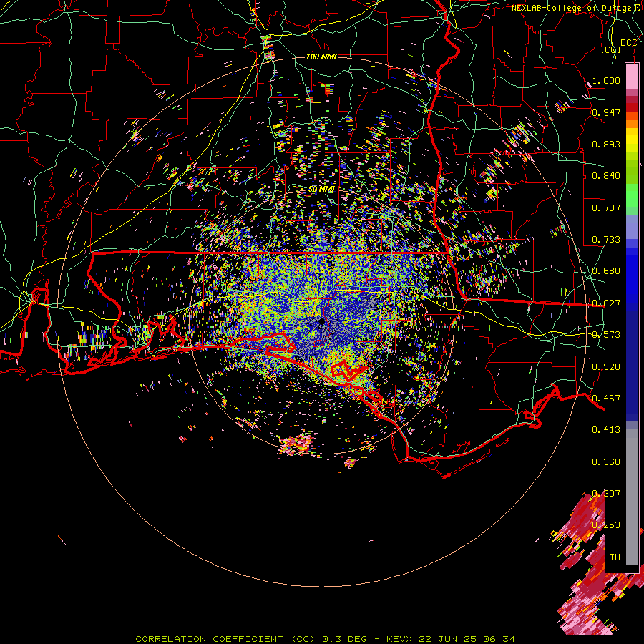The height and width of the screenshot is (644, 644).
Task: Click the Correlation Coefficient caption at the bottom
Action: [x=325, y=639]
